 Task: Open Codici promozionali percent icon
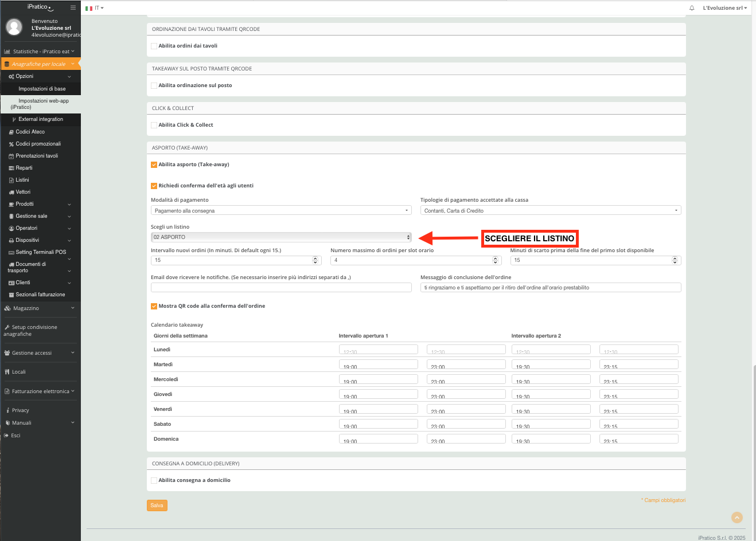(x=11, y=144)
